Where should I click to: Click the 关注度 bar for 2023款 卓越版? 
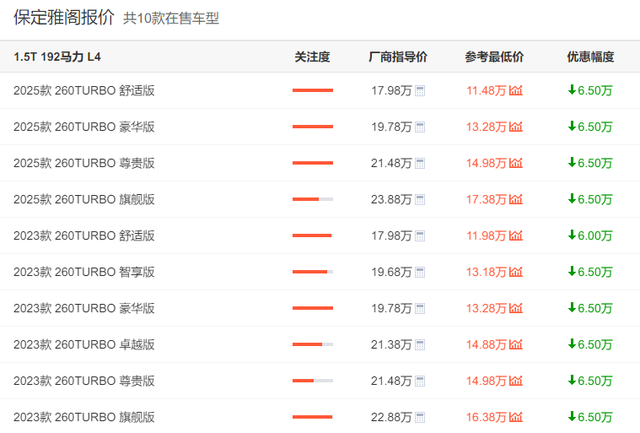[x=313, y=344]
